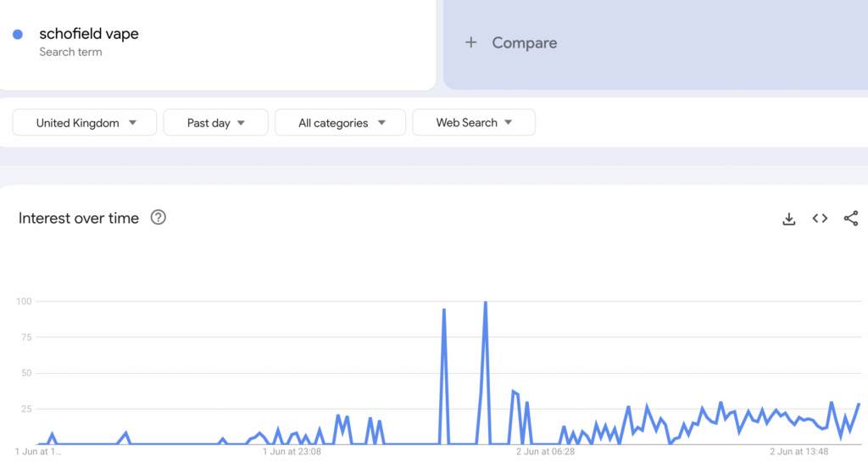Viewport: 868px width, 462px height.
Task: Edit the schofield vape search term
Action: pyautogui.click(x=88, y=34)
